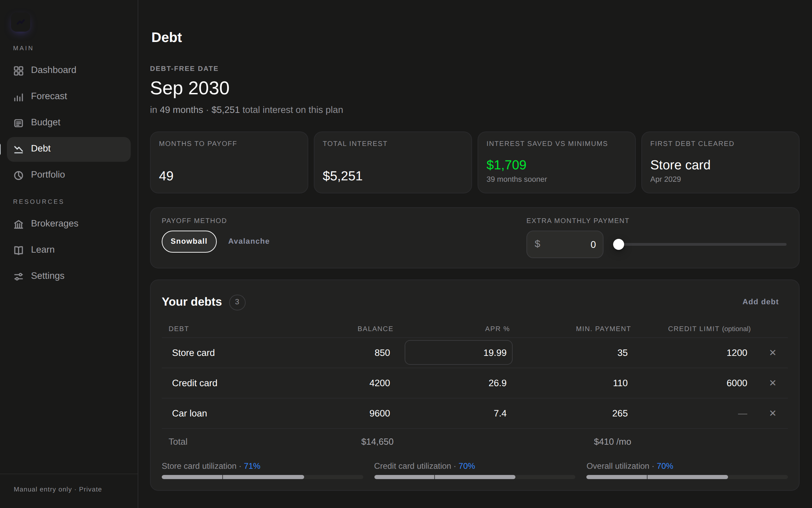Click the Forecast bar chart icon

pyautogui.click(x=19, y=97)
